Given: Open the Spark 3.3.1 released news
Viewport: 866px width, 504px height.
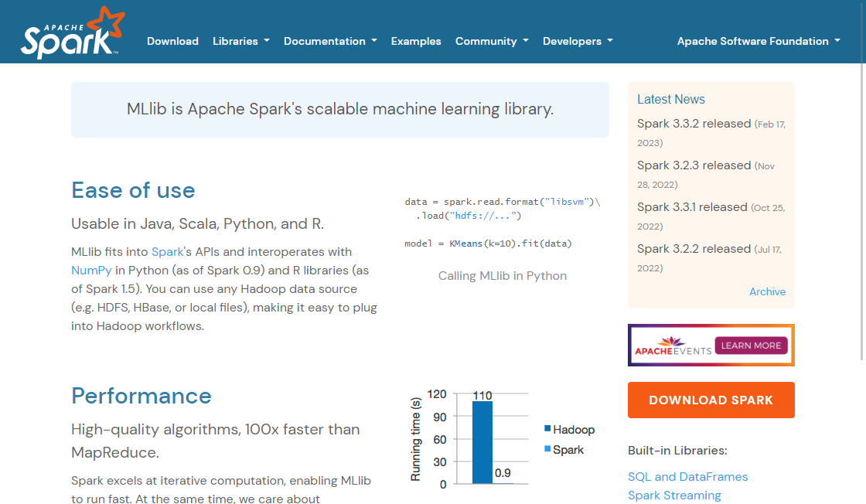Looking at the screenshot, I should [x=692, y=207].
